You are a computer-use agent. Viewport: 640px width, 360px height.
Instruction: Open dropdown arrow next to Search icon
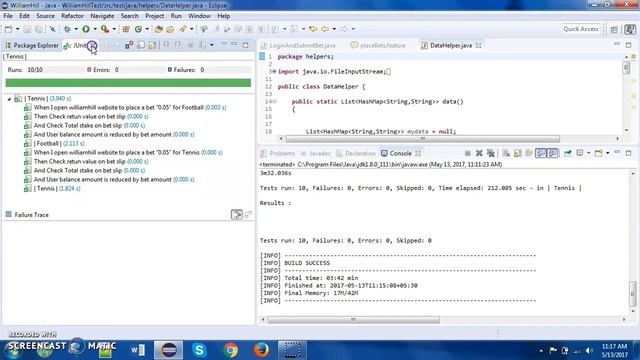click(191, 29)
